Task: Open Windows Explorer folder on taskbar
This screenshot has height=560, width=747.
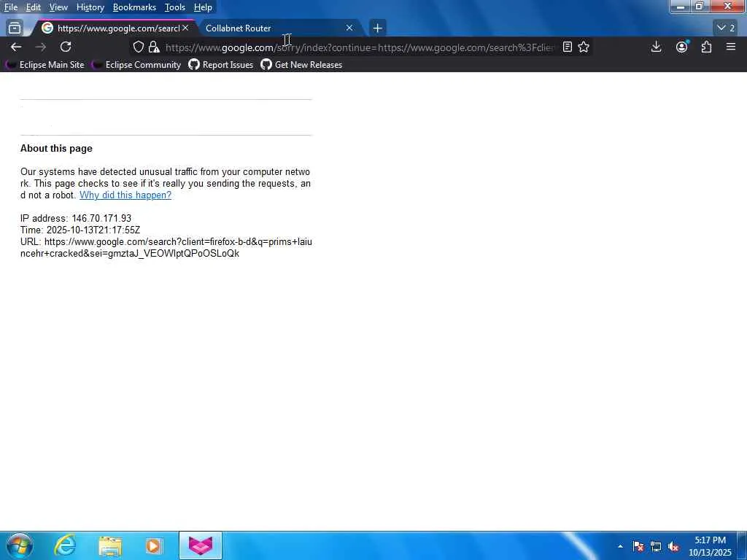Action: (110, 545)
